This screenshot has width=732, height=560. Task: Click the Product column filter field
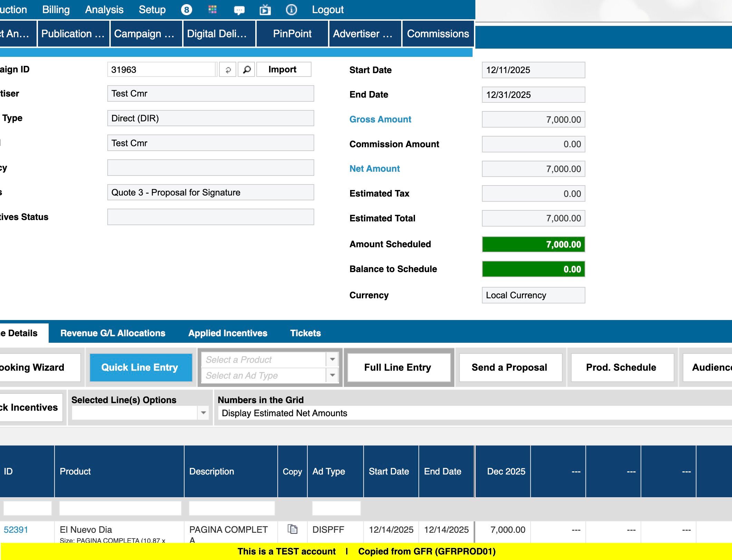(120, 508)
